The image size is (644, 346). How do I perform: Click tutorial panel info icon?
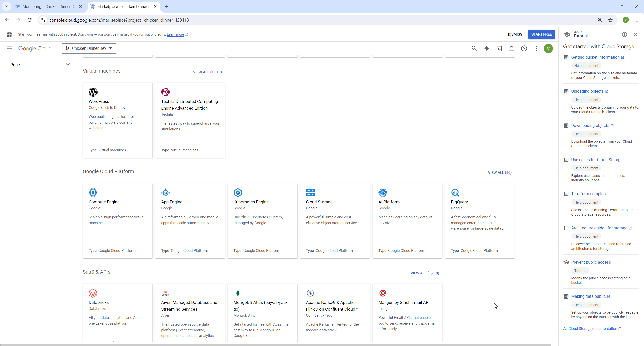(x=624, y=34)
